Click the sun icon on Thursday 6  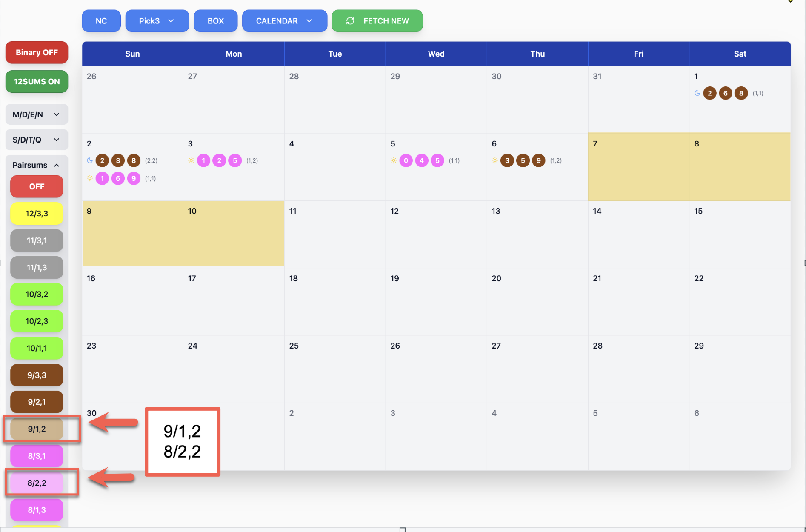[495, 160]
